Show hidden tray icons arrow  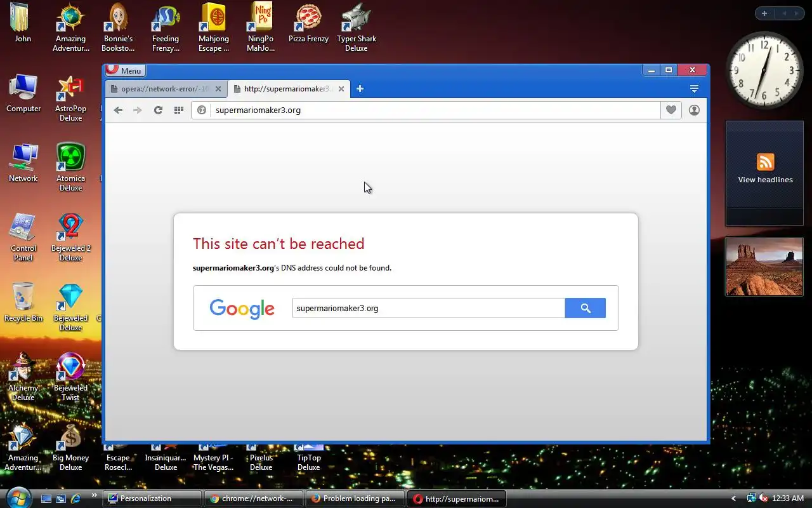(x=734, y=498)
